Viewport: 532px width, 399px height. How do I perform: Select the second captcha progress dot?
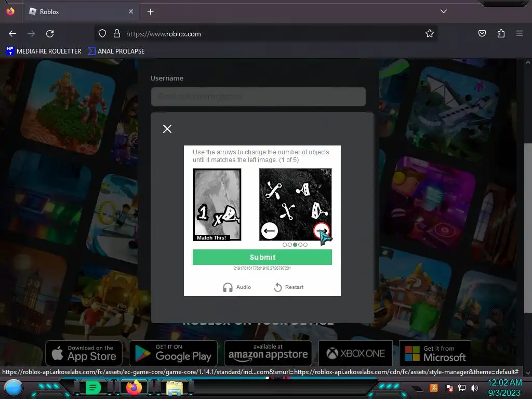point(290,245)
